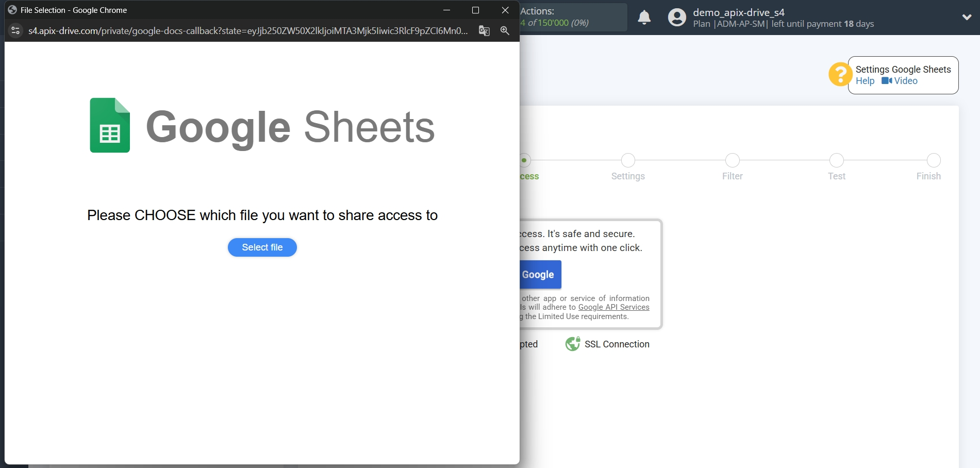Open the Help link for Google Sheets

(x=865, y=81)
